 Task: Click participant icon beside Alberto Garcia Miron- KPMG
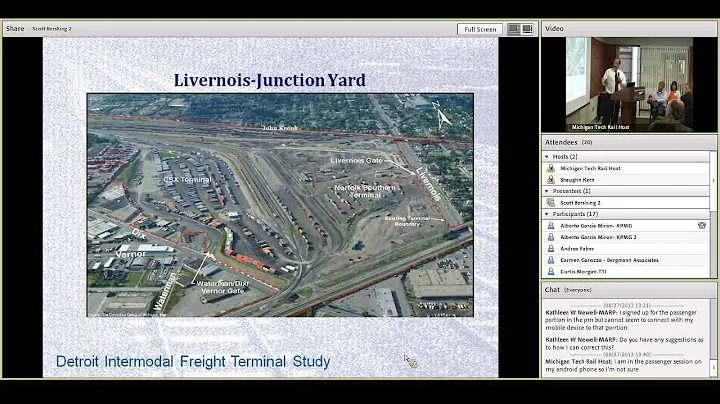(551, 225)
